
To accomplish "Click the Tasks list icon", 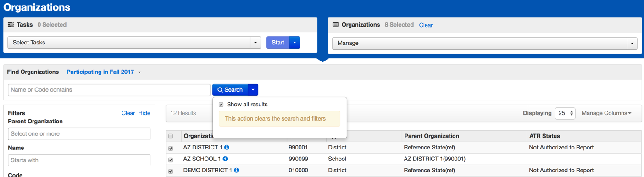I will 11,25.
